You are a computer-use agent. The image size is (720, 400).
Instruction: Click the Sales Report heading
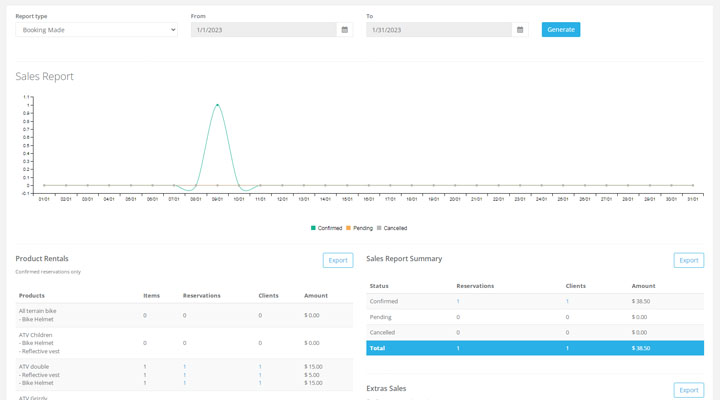click(x=45, y=76)
